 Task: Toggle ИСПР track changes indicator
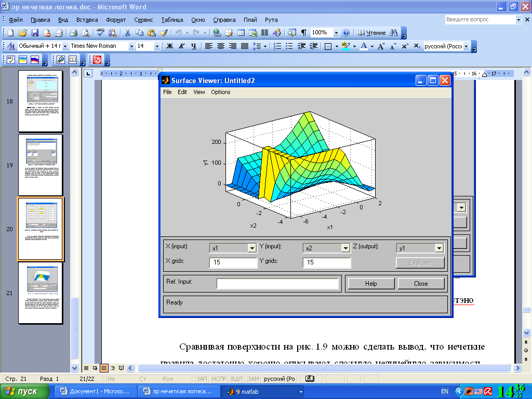click(219, 379)
